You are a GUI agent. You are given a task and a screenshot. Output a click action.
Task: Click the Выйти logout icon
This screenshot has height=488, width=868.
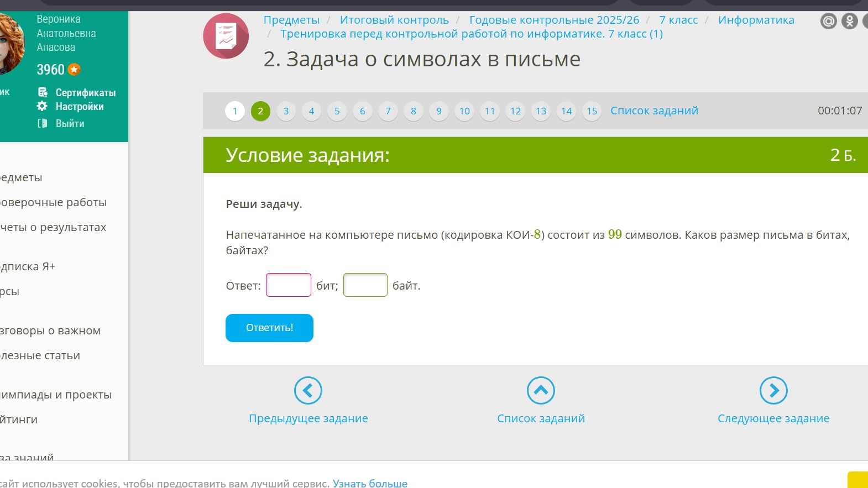[x=42, y=123]
